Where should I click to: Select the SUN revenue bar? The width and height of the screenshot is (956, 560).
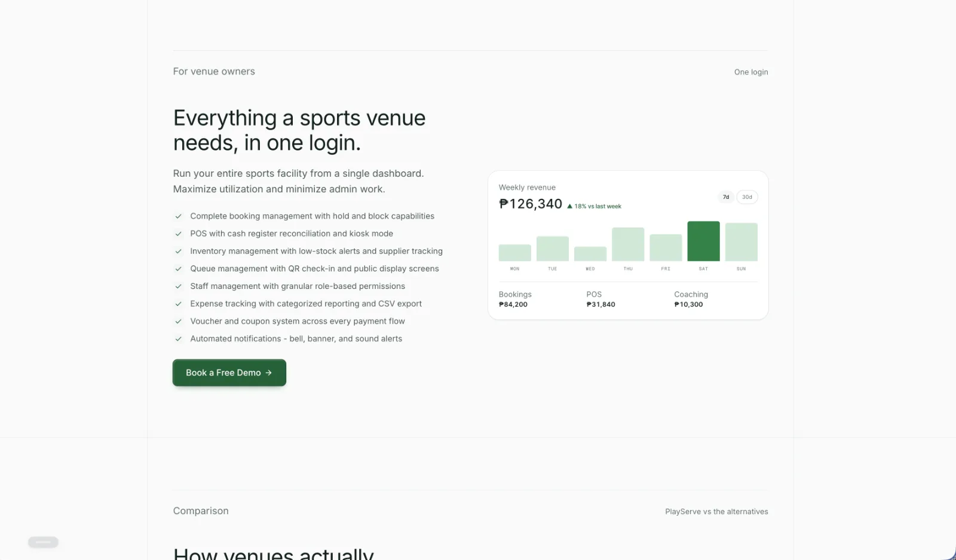coord(741,242)
